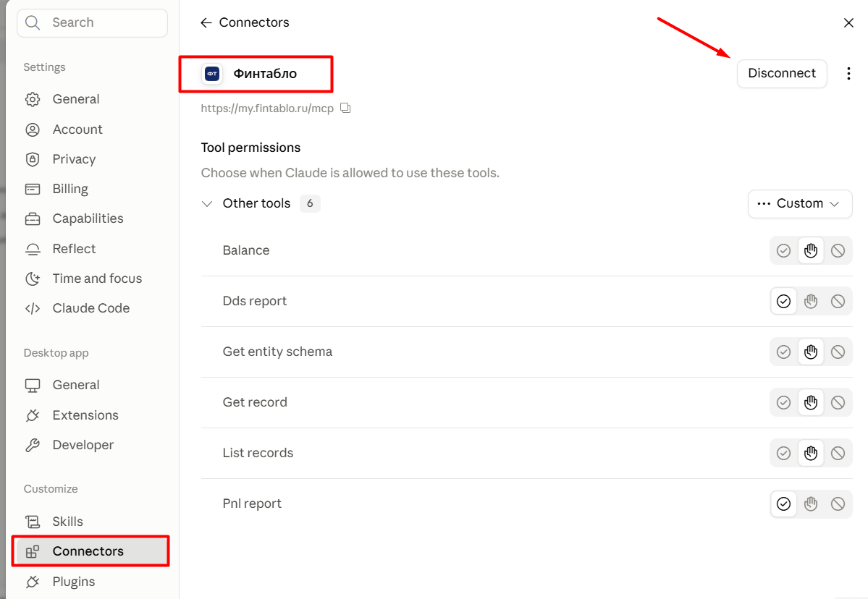The width and height of the screenshot is (868, 599).
Task: Open Extensions settings
Action: point(93,415)
